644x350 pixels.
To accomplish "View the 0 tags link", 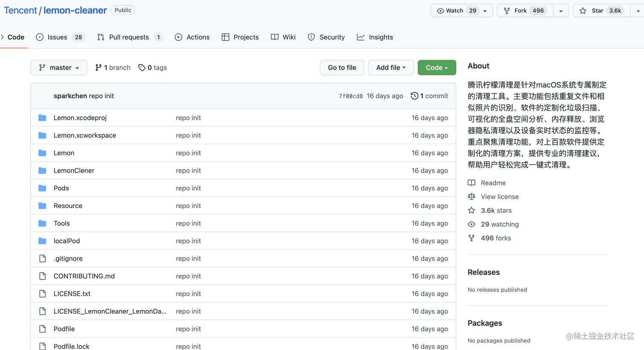I will point(152,67).
